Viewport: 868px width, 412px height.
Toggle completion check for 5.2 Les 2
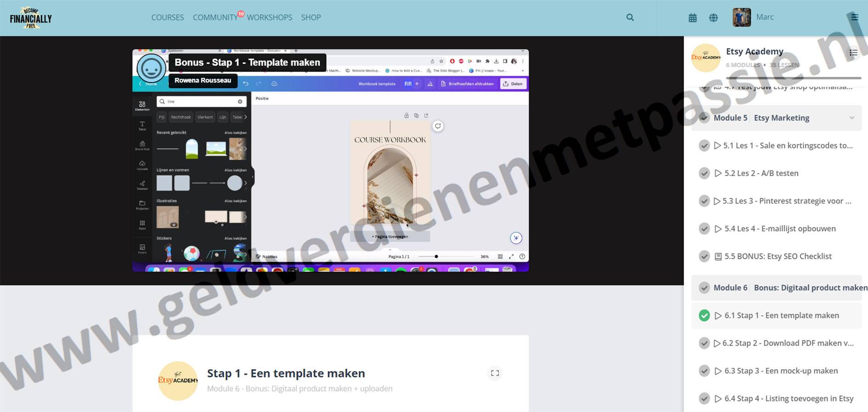pyautogui.click(x=704, y=173)
